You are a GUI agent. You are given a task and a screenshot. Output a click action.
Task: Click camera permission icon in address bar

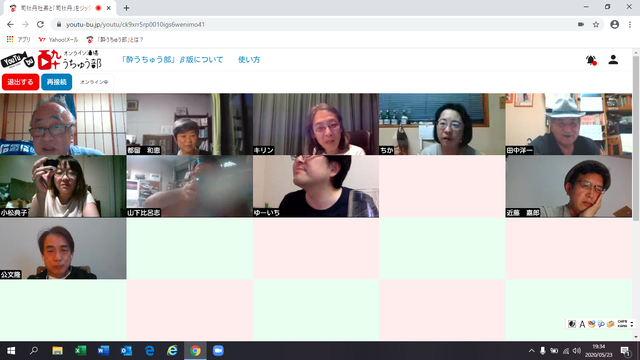pos(581,24)
